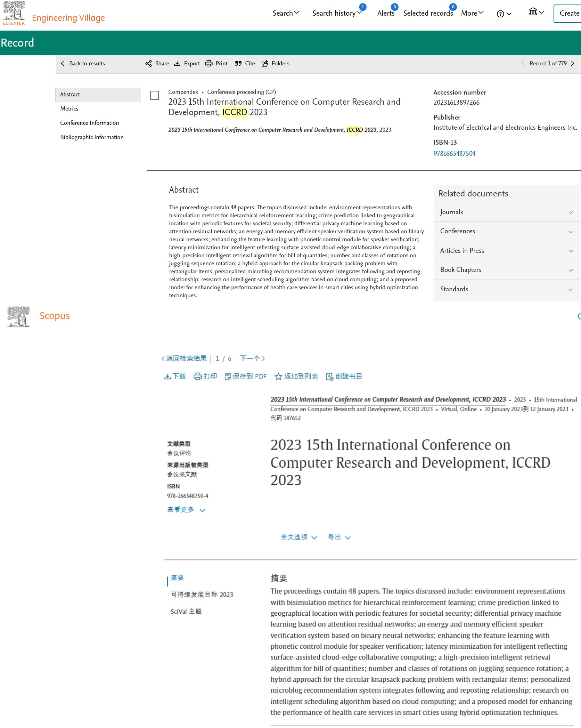The image size is (581, 728).
Task: Click the Selected records badge
Action: point(453,7)
